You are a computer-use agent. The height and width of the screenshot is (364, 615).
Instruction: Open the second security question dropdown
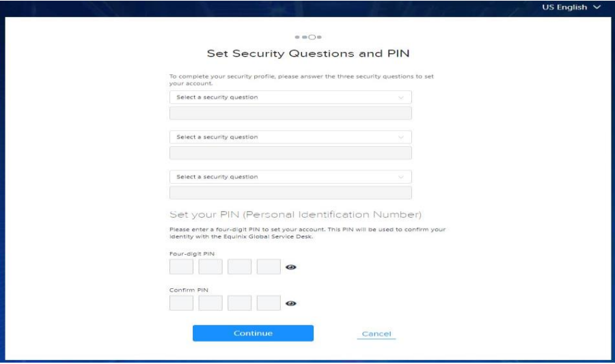coord(290,137)
